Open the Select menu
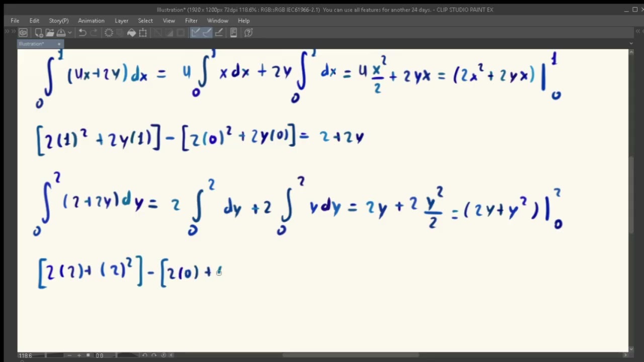Image resolution: width=644 pixels, height=362 pixels. coord(145,21)
